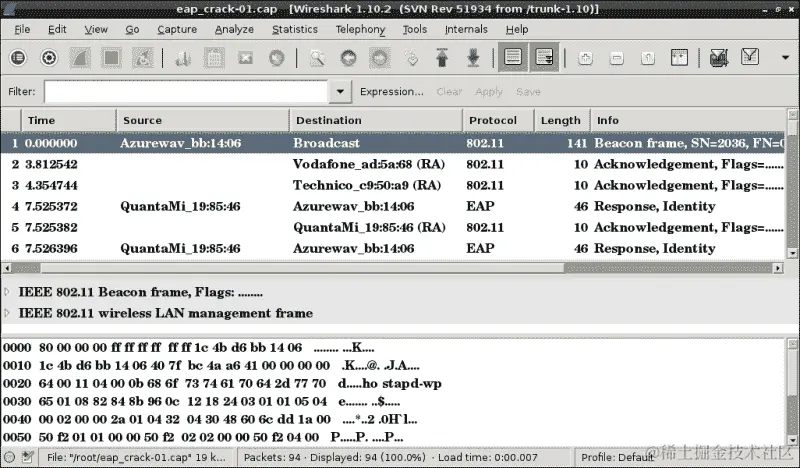
Task: Click the display filter input field
Action: tap(186, 92)
